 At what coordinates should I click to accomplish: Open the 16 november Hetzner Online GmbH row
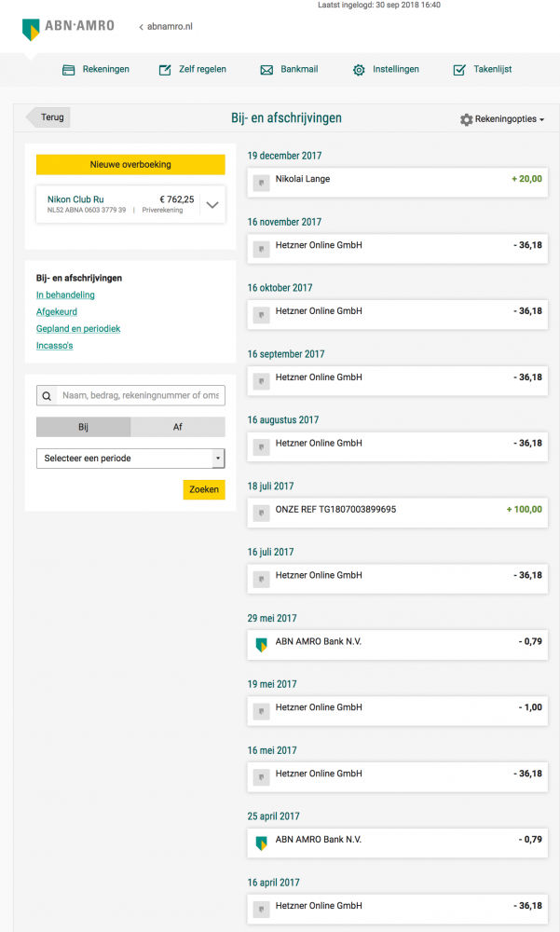point(398,249)
